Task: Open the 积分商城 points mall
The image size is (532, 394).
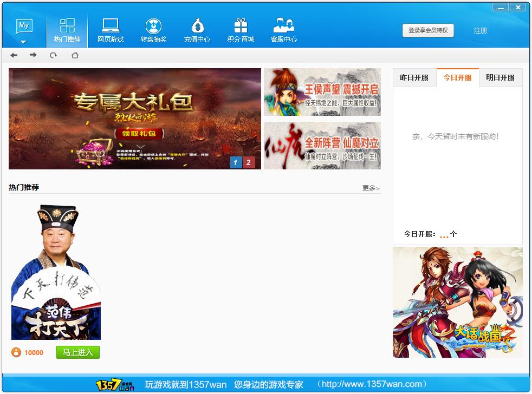Action: coord(241,31)
